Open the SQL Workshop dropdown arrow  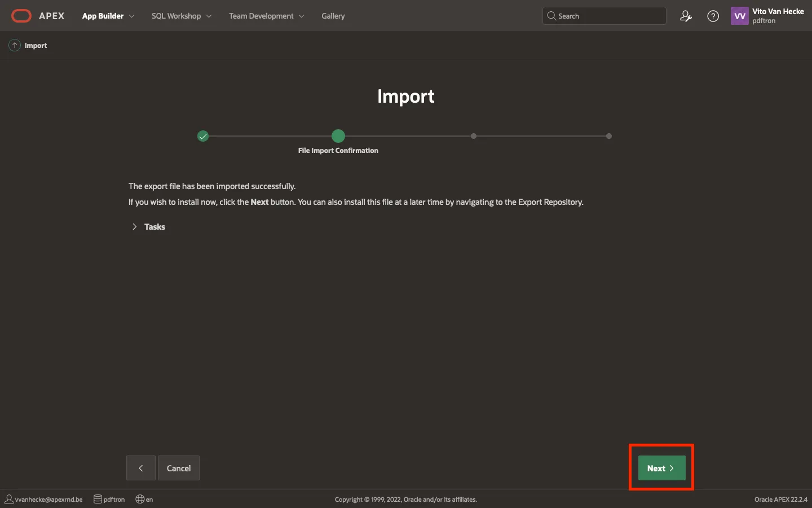pyautogui.click(x=209, y=16)
